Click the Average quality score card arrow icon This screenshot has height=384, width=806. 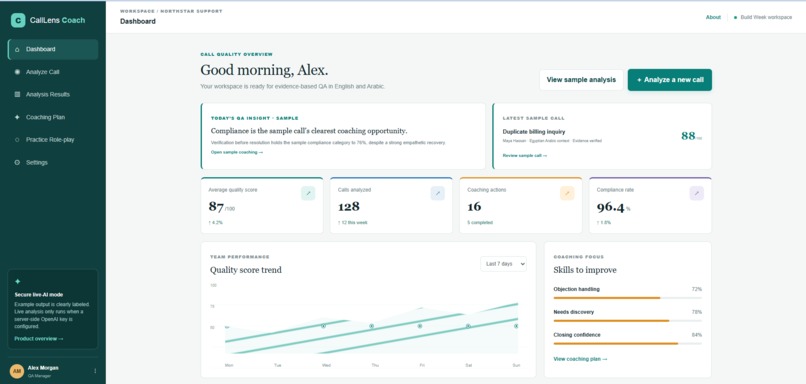(308, 193)
